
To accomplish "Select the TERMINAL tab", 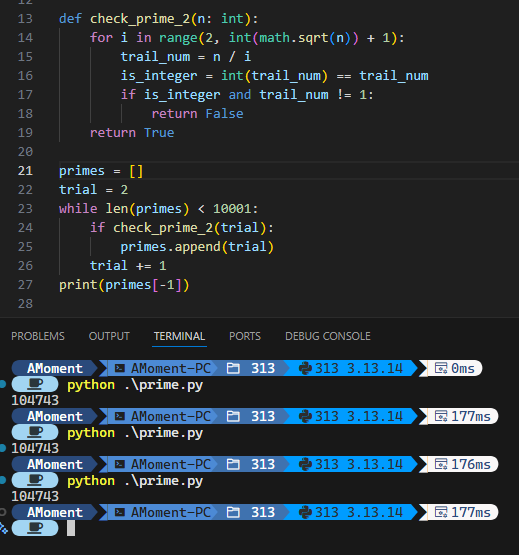I will 179,336.
